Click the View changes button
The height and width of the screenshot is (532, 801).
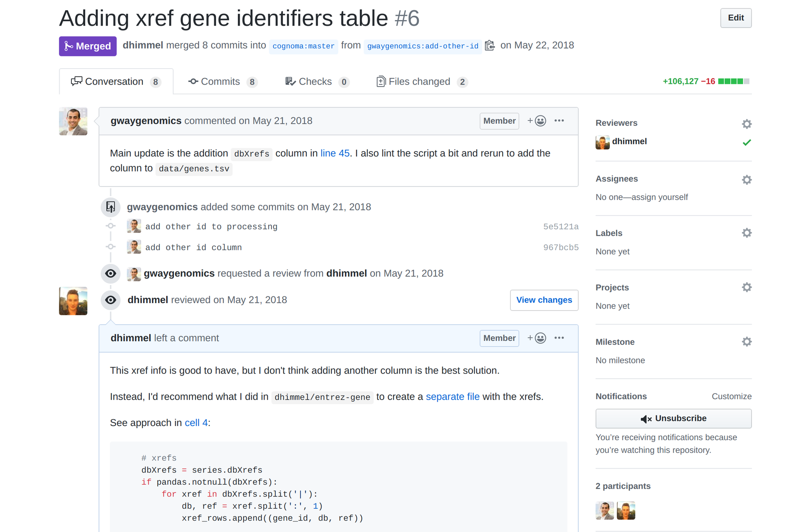543,300
